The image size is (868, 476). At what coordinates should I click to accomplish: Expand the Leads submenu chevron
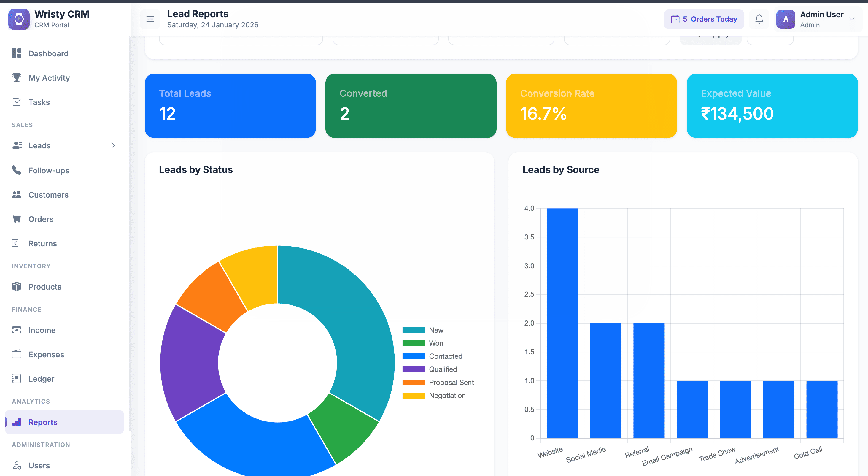113,145
